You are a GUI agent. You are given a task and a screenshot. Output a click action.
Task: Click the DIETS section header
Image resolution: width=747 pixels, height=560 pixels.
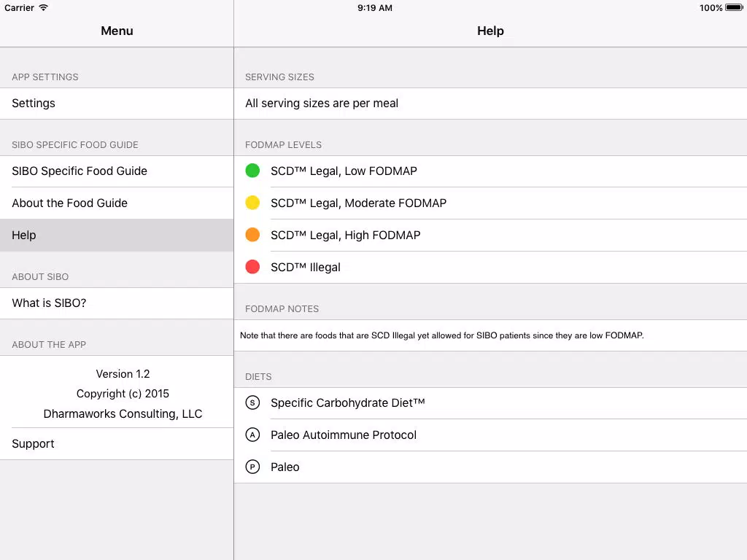tap(258, 377)
